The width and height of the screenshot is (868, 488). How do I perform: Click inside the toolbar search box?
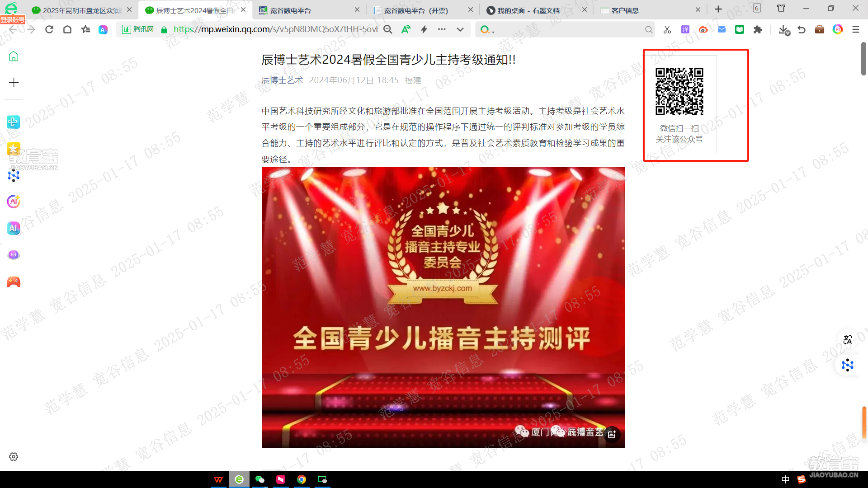(x=565, y=29)
